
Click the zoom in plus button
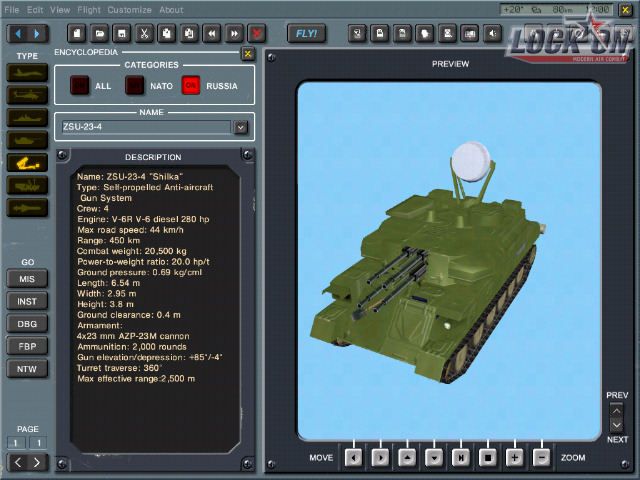pyautogui.click(x=515, y=457)
